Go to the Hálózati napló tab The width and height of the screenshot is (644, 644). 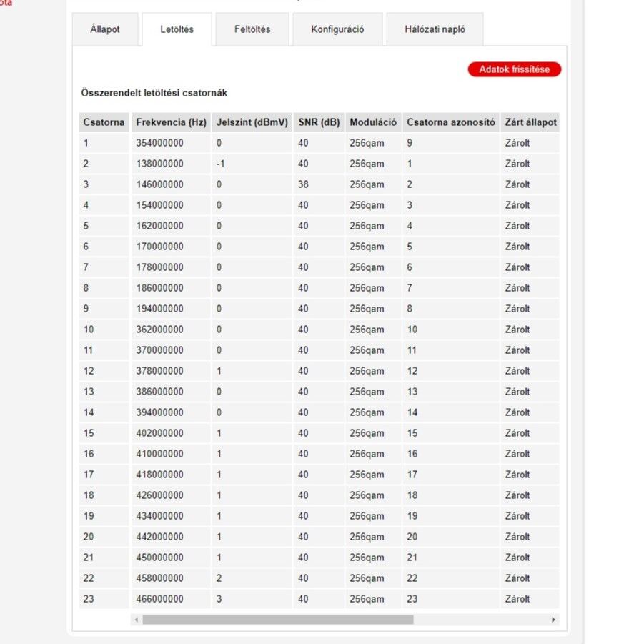point(435,29)
